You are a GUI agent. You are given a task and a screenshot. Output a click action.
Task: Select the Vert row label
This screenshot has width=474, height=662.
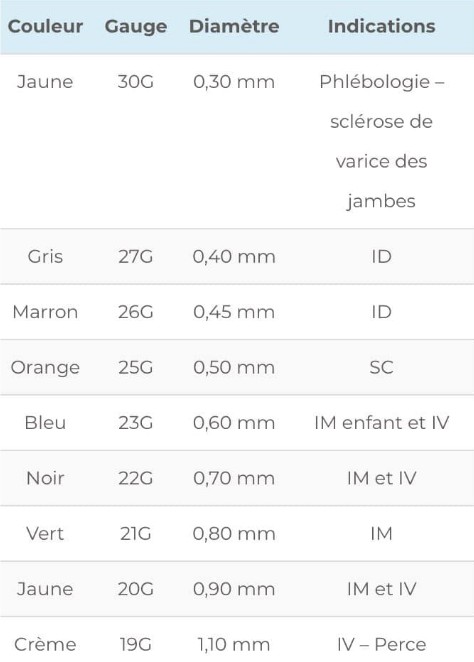point(45,534)
